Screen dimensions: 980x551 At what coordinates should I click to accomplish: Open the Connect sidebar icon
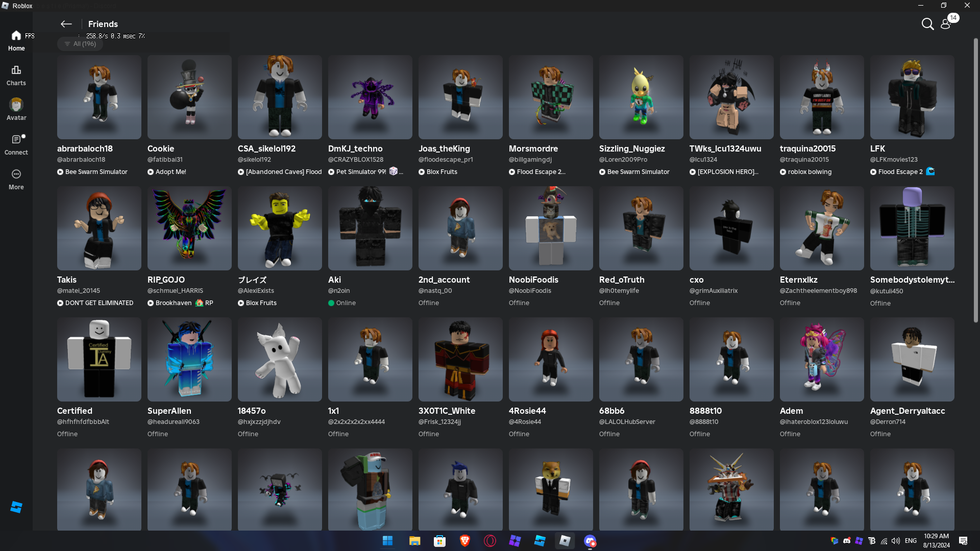point(16,144)
